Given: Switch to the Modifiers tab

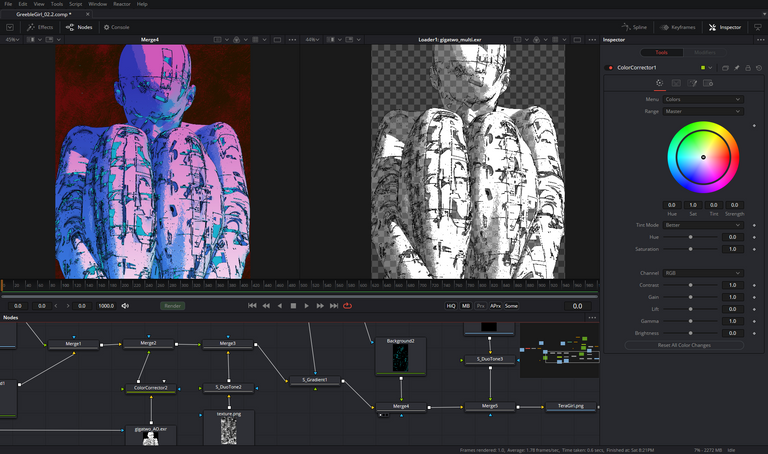Looking at the screenshot, I should [705, 52].
